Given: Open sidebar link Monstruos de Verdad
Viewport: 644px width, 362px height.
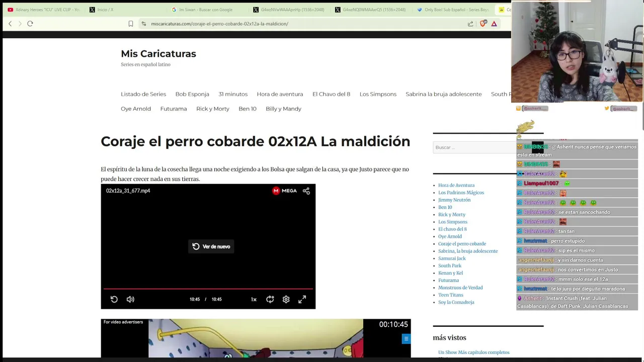Looking at the screenshot, I should click(460, 288).
